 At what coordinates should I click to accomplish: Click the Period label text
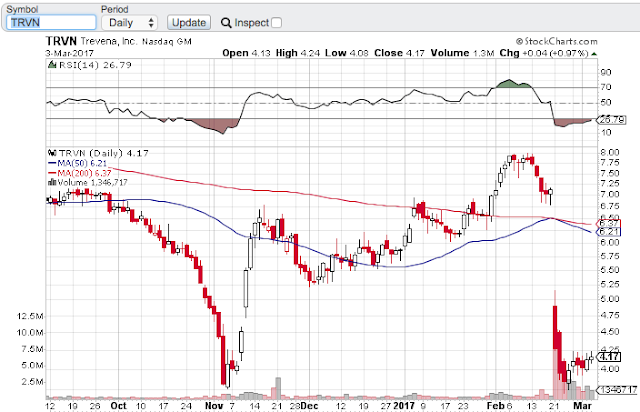pos(115,9)
